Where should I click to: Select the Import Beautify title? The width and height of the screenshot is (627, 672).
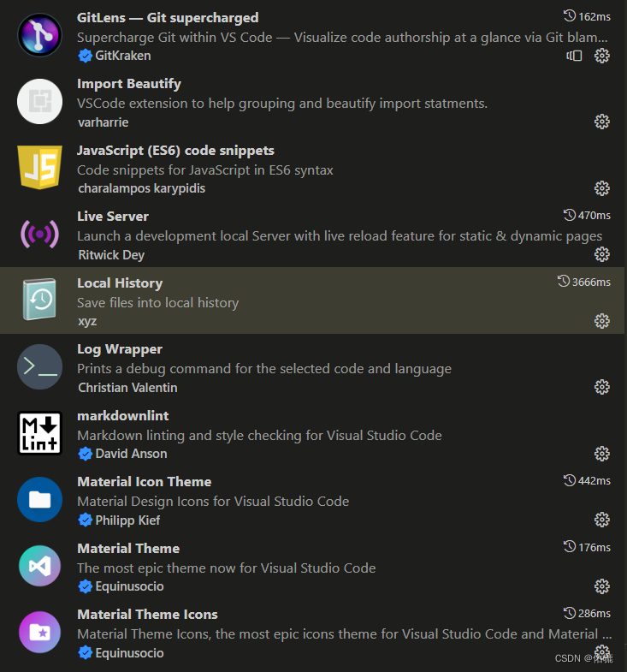coord(129,84)
